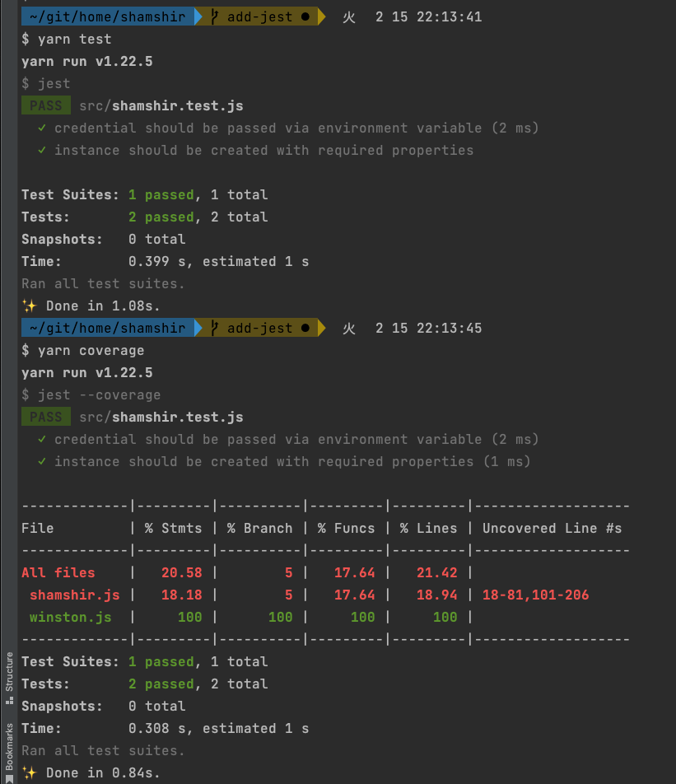
Task: Click the '$ jest --coverage' line
Action: pos(91,395)
